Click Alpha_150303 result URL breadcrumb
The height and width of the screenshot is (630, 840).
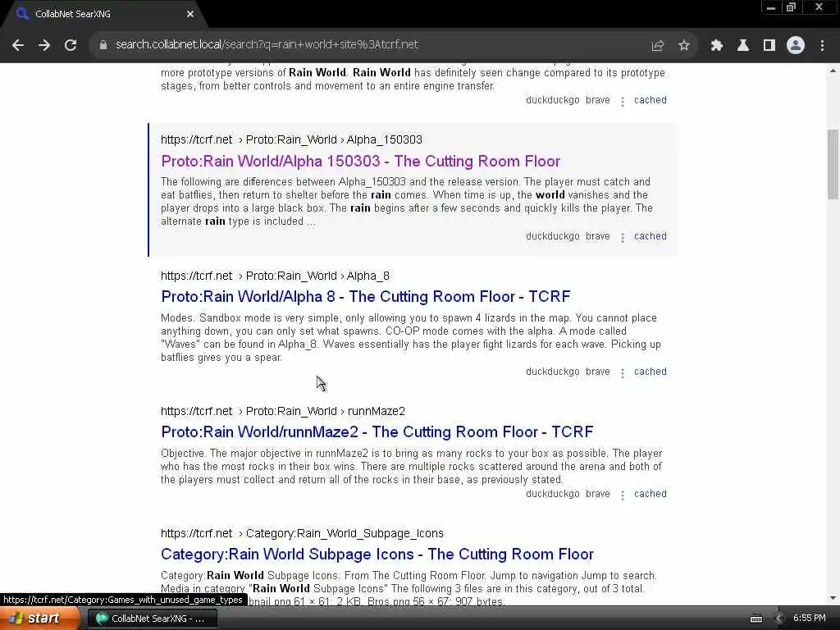click(x=291, y=139)
